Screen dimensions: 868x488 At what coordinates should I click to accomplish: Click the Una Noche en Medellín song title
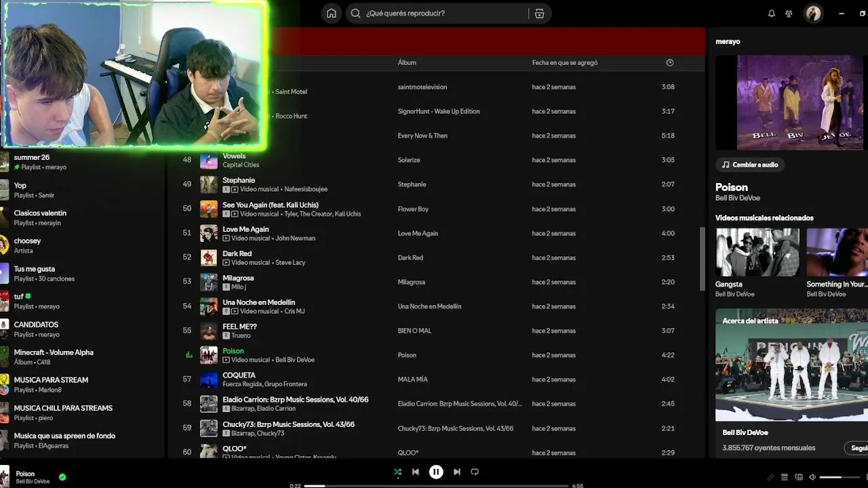pyautogui.click(x=258, y=302)
